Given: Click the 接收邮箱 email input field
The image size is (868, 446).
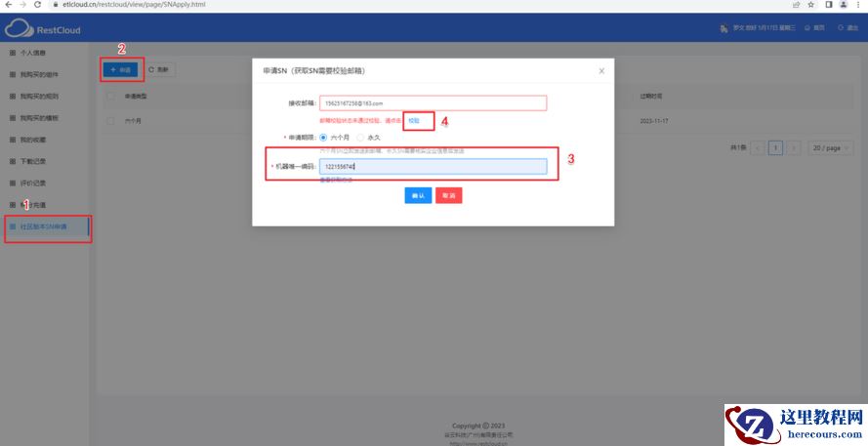Looking at the screenshot, I should coord(433,102).
